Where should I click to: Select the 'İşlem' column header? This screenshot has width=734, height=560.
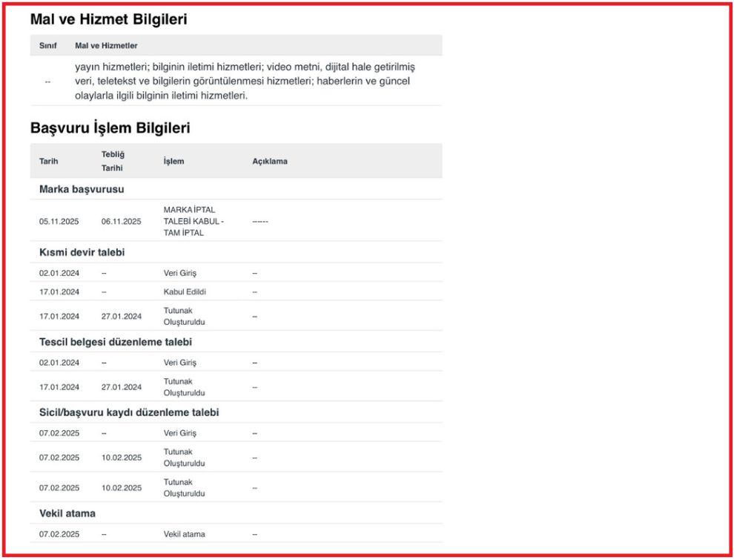173,161
